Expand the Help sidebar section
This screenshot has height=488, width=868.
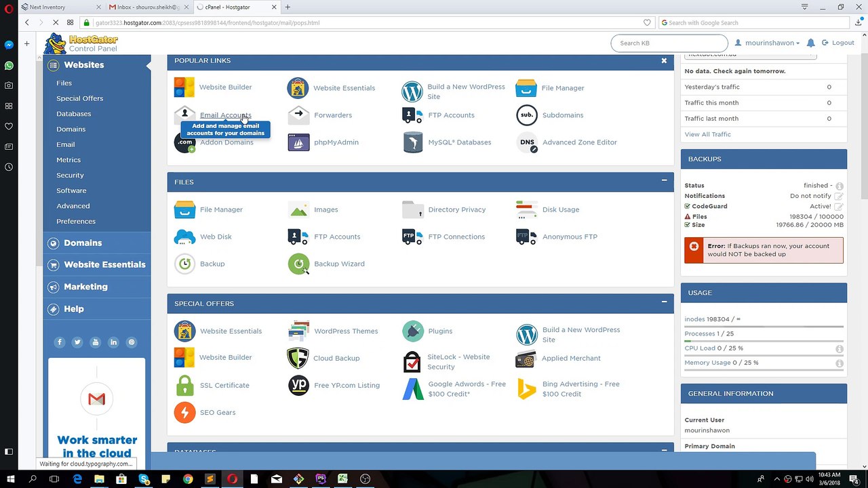[97, 309]
